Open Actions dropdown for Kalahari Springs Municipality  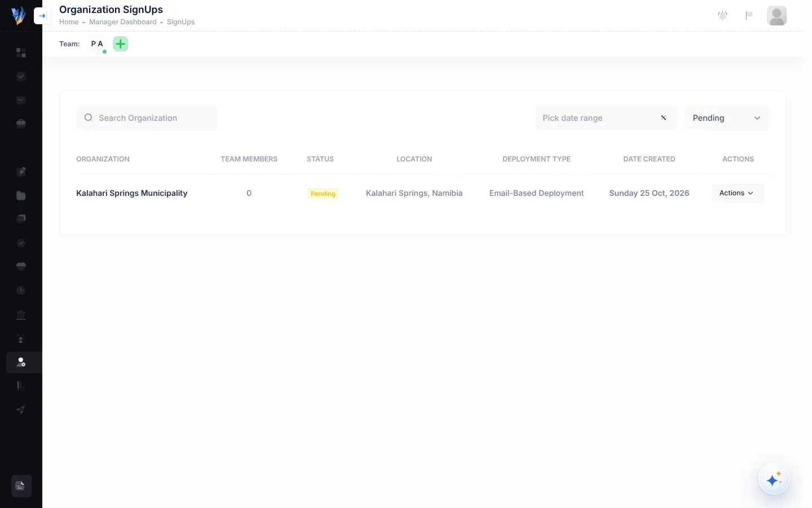click(x=738, y=193)
